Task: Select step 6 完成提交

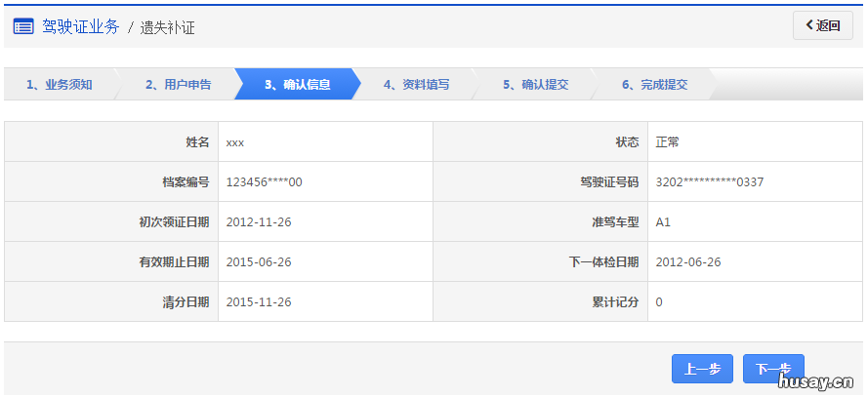Action: tap(654, 85)
